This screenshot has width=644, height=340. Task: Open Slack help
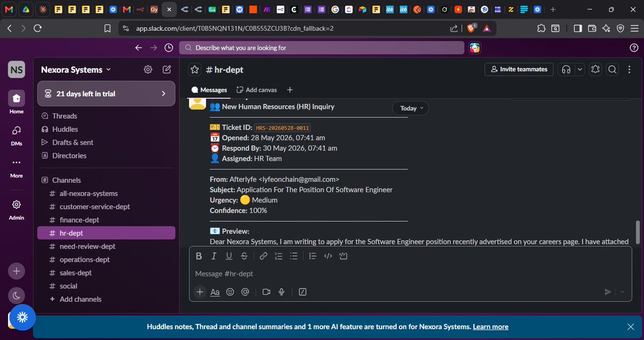[x=633, y=48]
